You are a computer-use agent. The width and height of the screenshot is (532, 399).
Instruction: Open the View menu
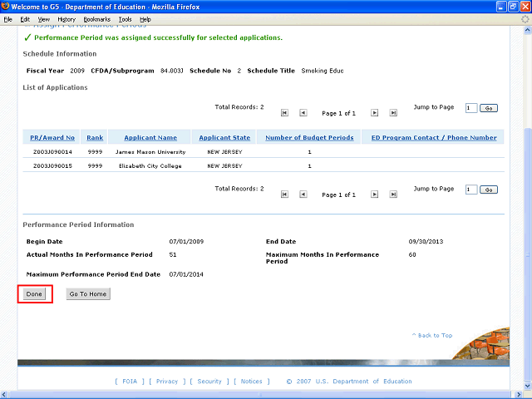[x=44, y=19]
